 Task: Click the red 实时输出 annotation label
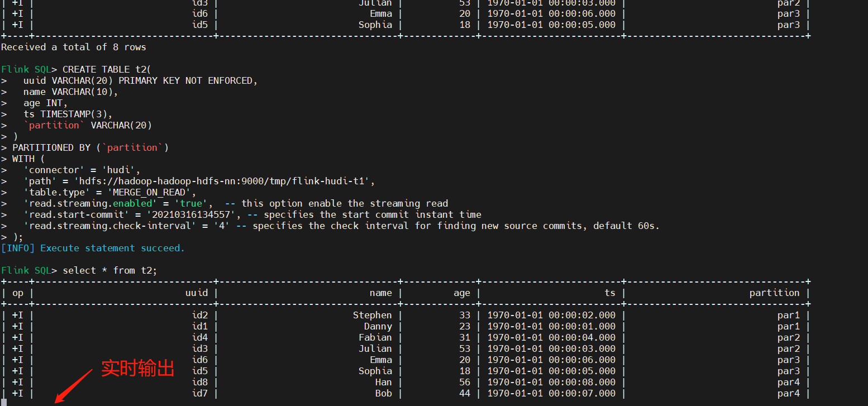coord(137,369)
